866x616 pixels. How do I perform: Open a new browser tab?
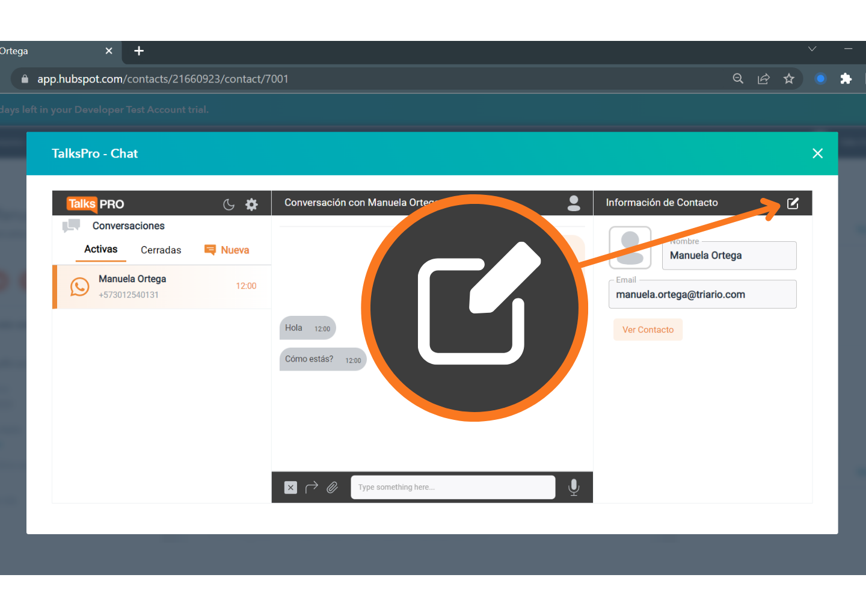139,51
